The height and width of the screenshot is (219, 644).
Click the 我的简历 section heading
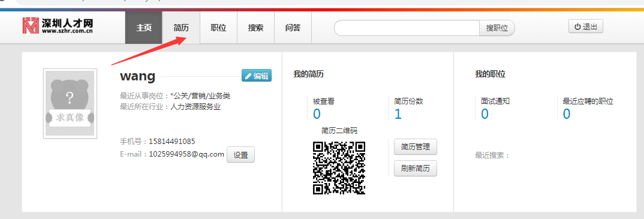click(308, 74)
